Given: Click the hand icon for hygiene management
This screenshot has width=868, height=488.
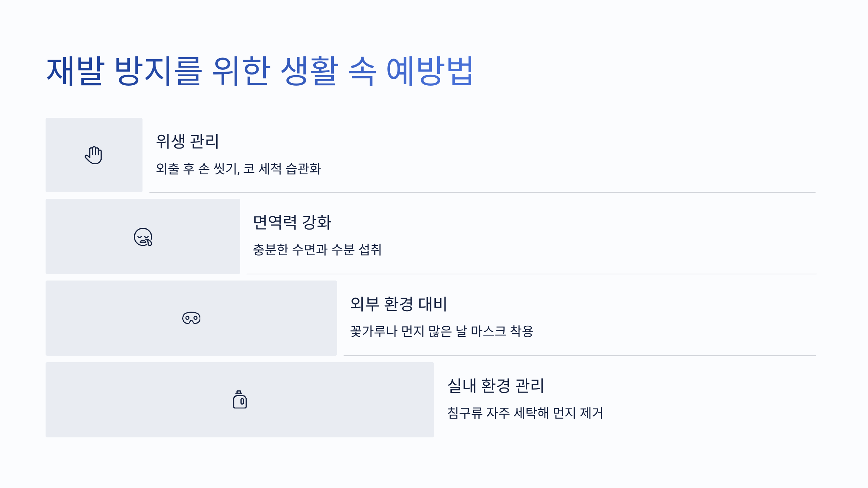Looking at the screenshot, I should pos(94,155).
